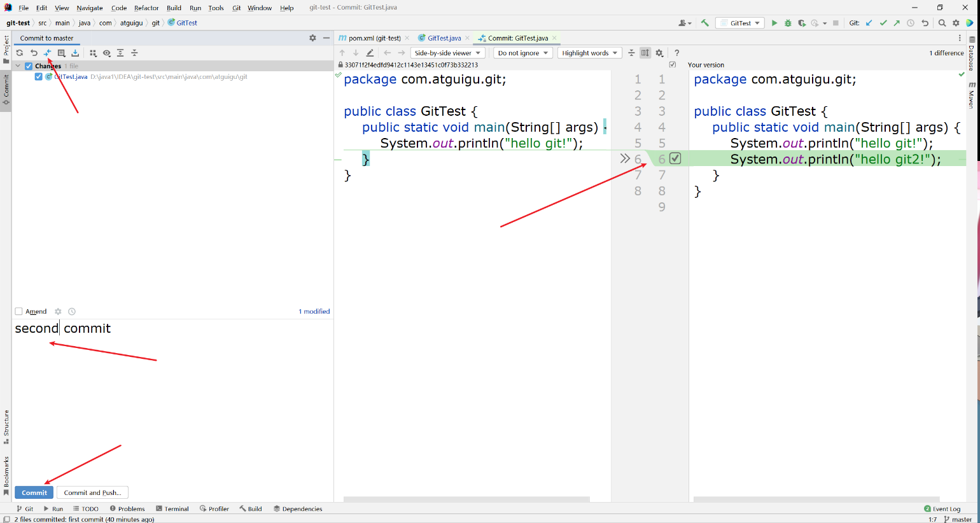
Task: Toggle include checkbox on diff line 6
Action: click(x=675, y=158)
